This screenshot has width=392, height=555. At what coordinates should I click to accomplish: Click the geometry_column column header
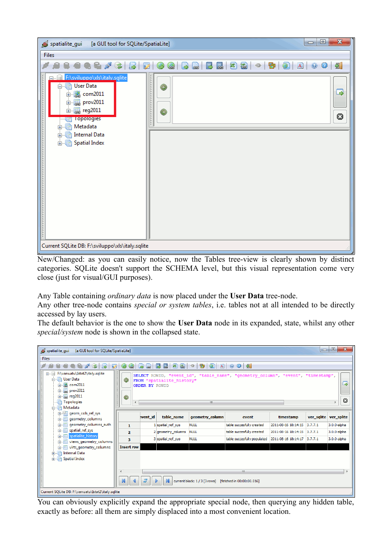coord(207,417)
